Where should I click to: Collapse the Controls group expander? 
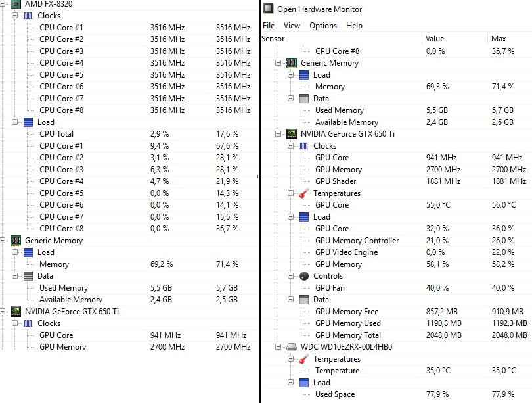point(290,276)
